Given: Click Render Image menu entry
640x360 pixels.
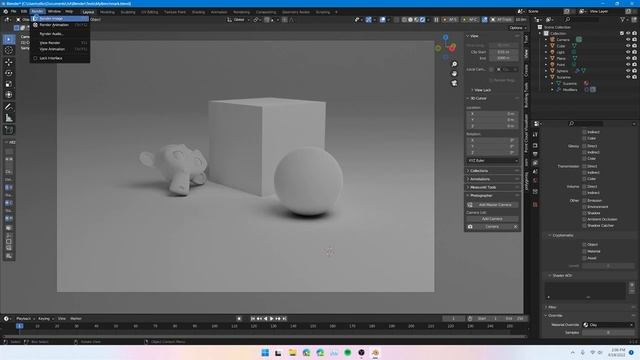Looking at the screenshot, I should (x=60, y=18).
